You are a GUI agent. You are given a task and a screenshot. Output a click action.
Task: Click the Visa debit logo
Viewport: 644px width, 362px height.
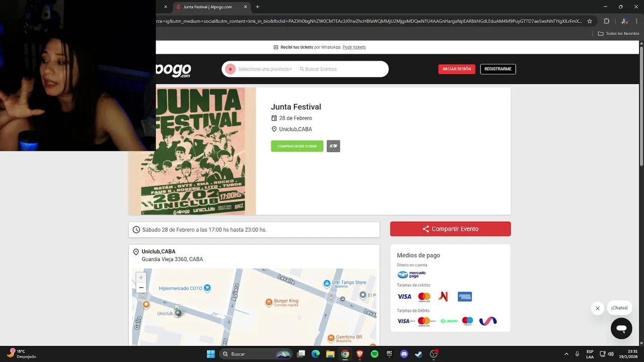click(406, 321)
